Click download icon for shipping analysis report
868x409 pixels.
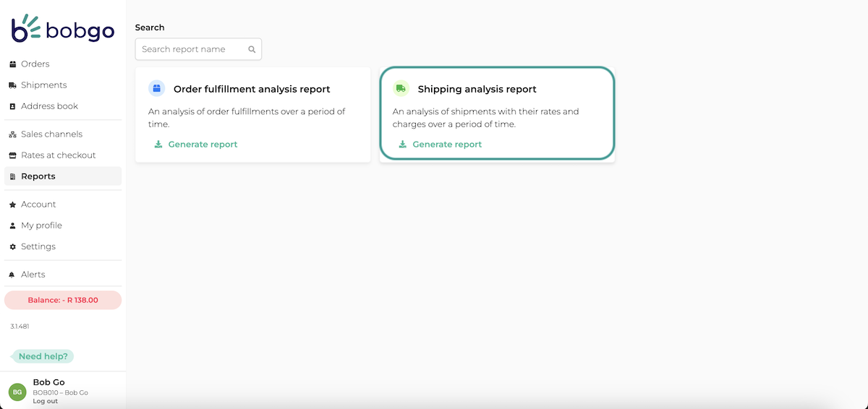403,145
